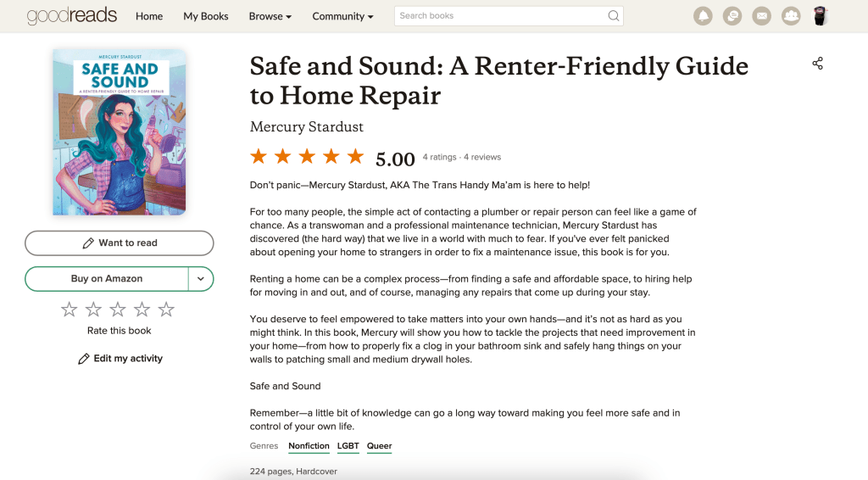This screenshot has width=868, height=480.
Task: Go to My Books
Action: pyautogui.click(x=206, y=16)
